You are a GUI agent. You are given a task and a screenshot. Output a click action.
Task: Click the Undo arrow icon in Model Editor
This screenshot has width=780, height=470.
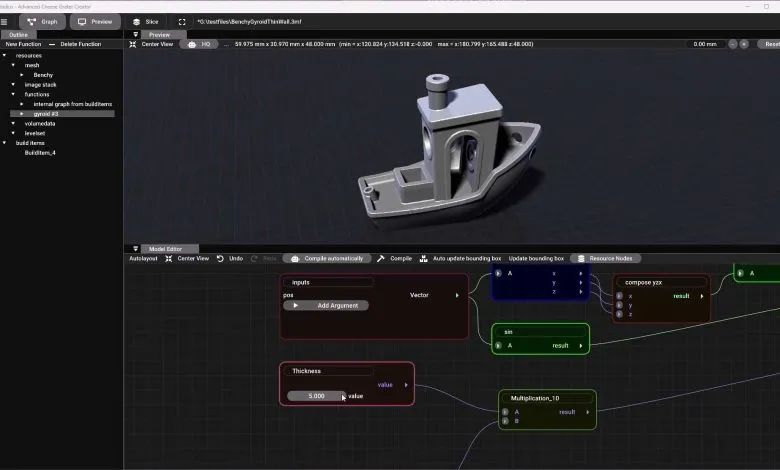[220, 258]
